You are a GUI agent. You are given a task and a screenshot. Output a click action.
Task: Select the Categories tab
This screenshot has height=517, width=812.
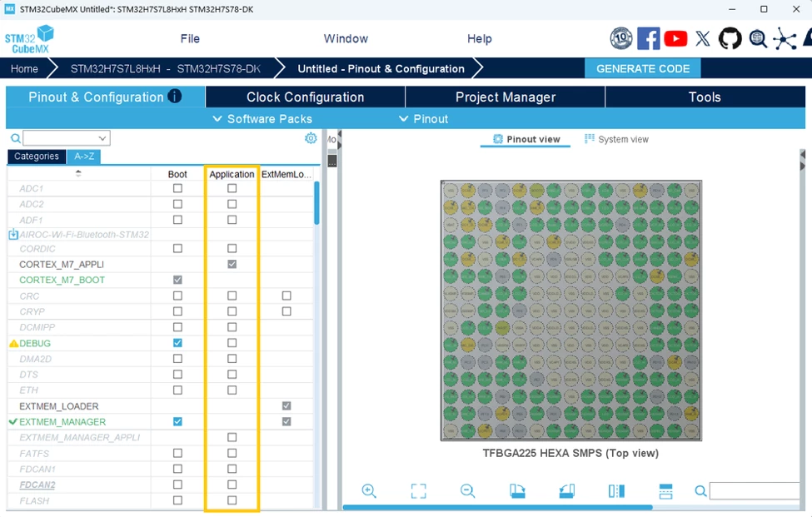tap(37, 157)
